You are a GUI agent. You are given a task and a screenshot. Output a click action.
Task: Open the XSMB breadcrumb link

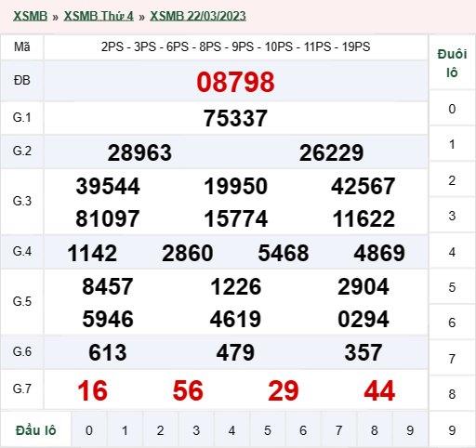30,16
